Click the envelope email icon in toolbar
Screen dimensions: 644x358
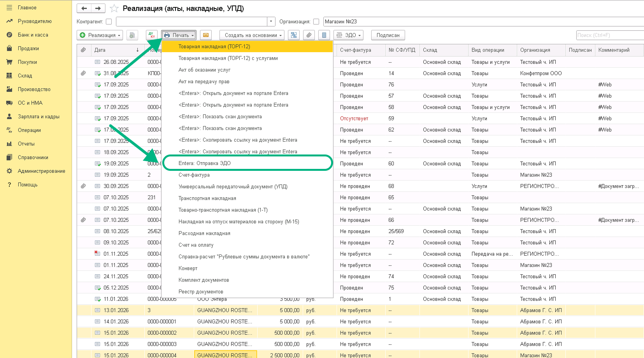pos(206,35)
